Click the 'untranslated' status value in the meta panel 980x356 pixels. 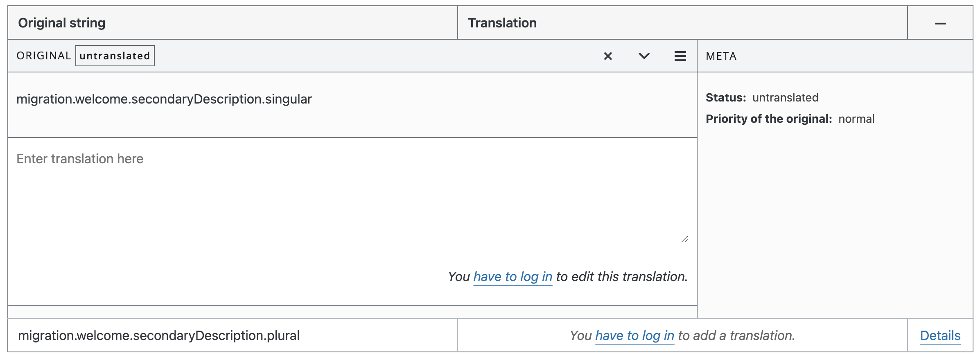pos(785,98)
